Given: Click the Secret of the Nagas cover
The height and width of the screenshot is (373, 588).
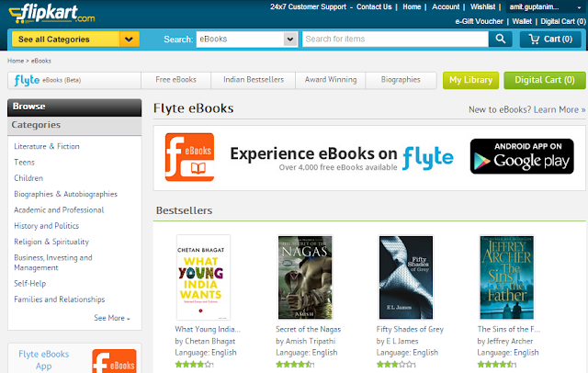Looking at the screenshot, I should 305,277.
